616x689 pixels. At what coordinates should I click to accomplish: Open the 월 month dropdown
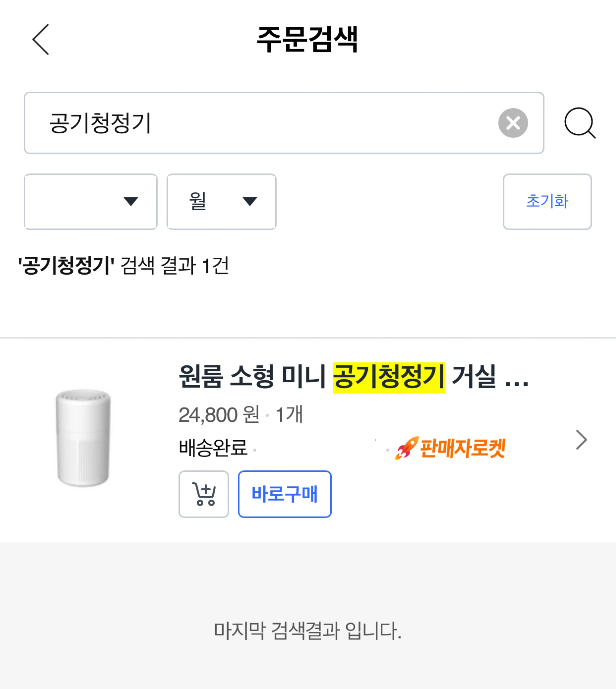(x=221, y=202)
